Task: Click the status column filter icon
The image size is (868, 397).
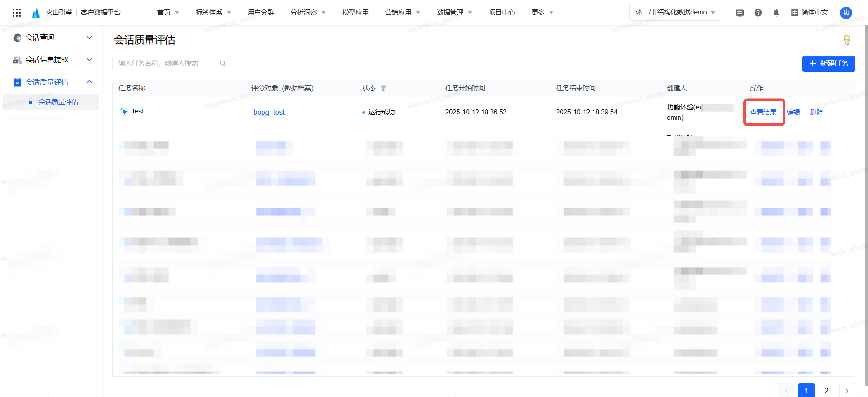Action: pyautogui.click(x=383, y=89)
